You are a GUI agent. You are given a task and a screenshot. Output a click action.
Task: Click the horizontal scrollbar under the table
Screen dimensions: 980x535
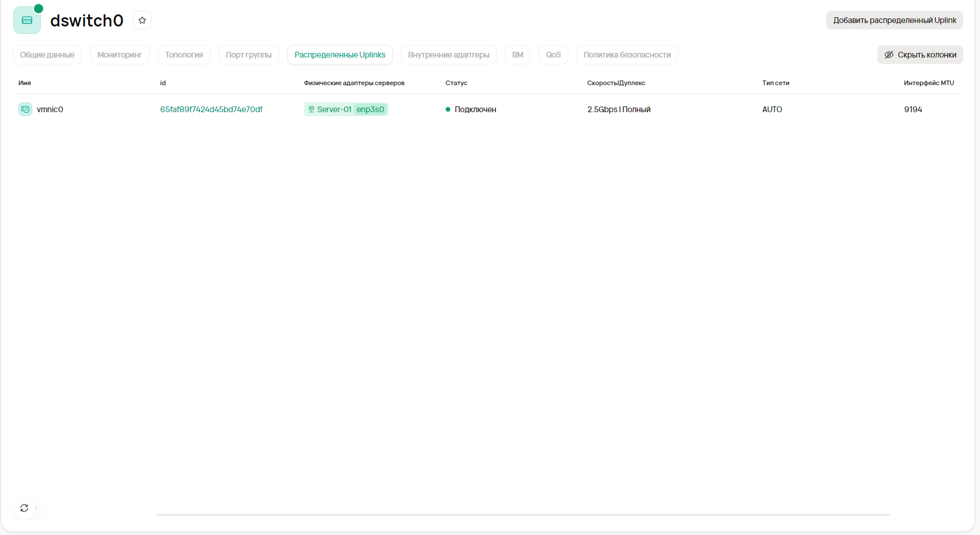[522, 515]
